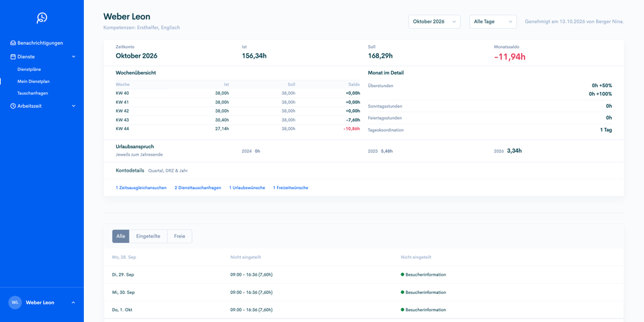Open Benachrichtigungen inbox icon
The image size is (644, 322).
click(x=13, y=43)
